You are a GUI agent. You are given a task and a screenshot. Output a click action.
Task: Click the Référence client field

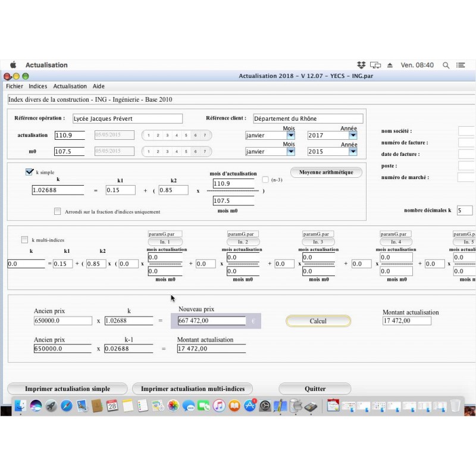[x=308, y=118]
